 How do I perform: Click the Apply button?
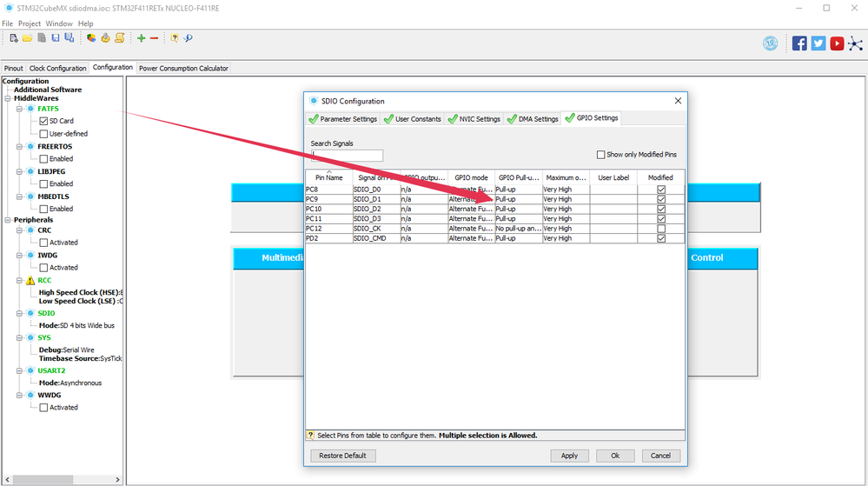click(569, 456)
